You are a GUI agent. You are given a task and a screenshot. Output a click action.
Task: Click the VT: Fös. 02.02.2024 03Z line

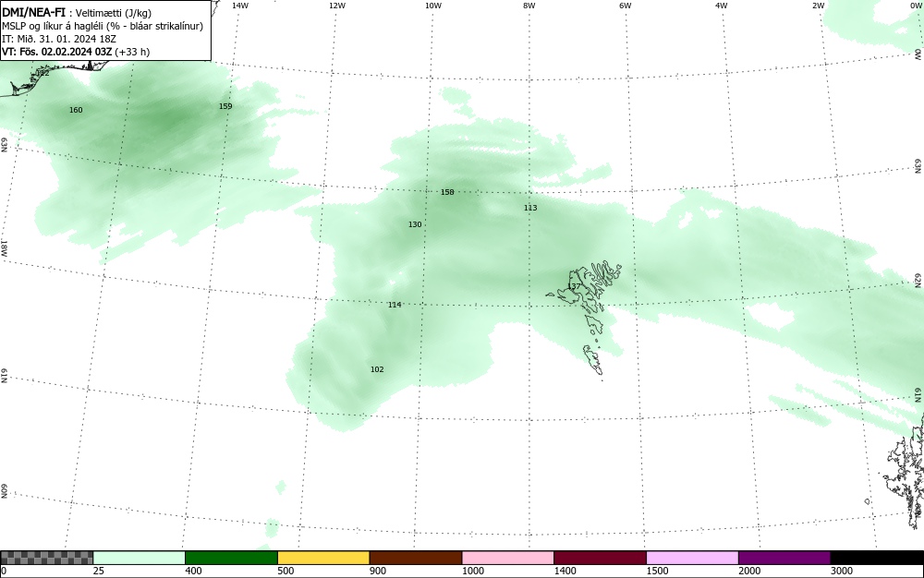point(76,52)
